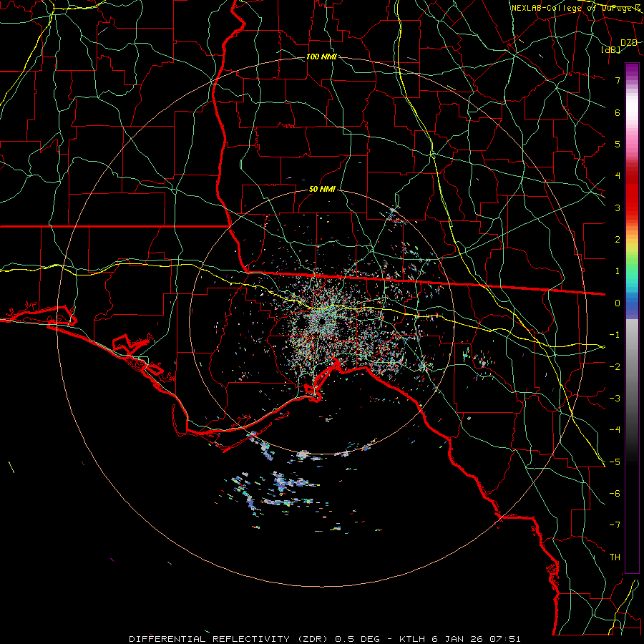Select the 0 dB value on color scale

[x=618, y=303]
